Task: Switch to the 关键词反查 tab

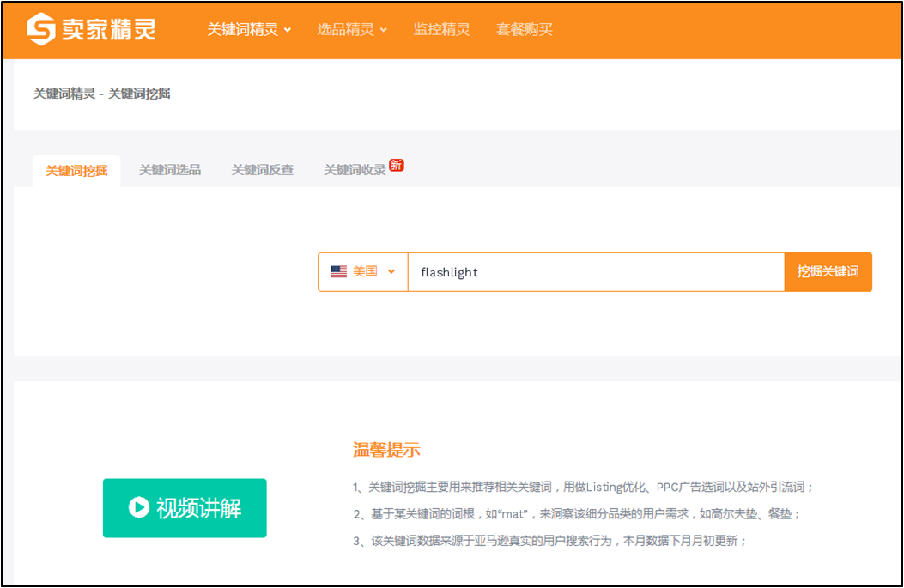Action: (262, 170)
